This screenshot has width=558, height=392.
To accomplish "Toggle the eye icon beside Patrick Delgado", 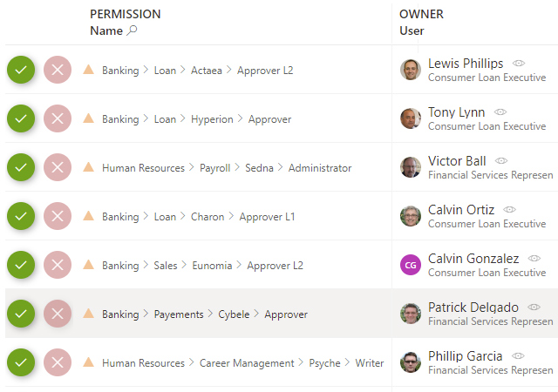I will (534, 308).
